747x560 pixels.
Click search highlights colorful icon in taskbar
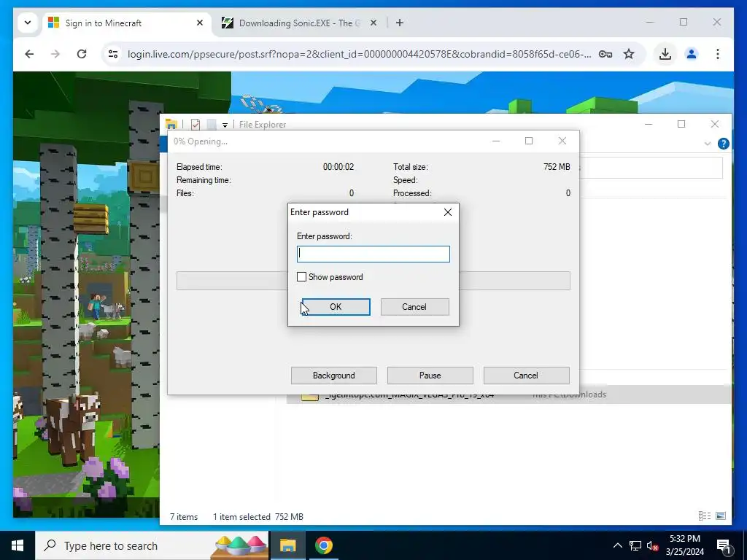(241, 546)
